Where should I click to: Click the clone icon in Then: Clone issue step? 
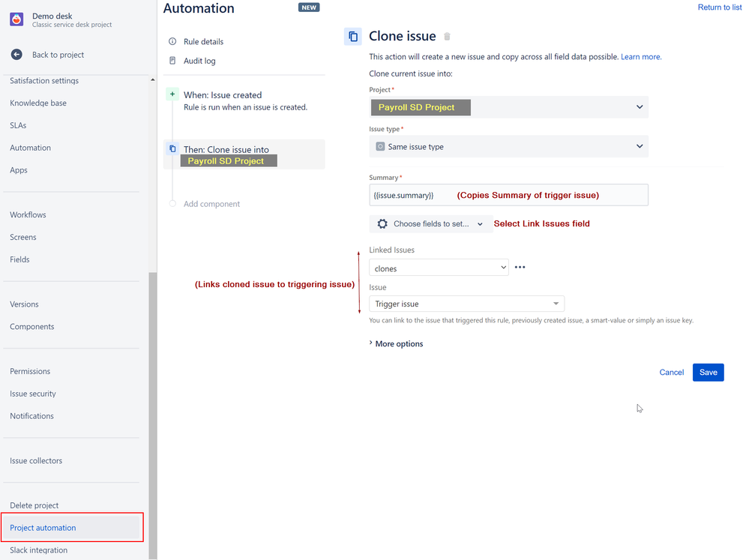click(x=172, y=149)
